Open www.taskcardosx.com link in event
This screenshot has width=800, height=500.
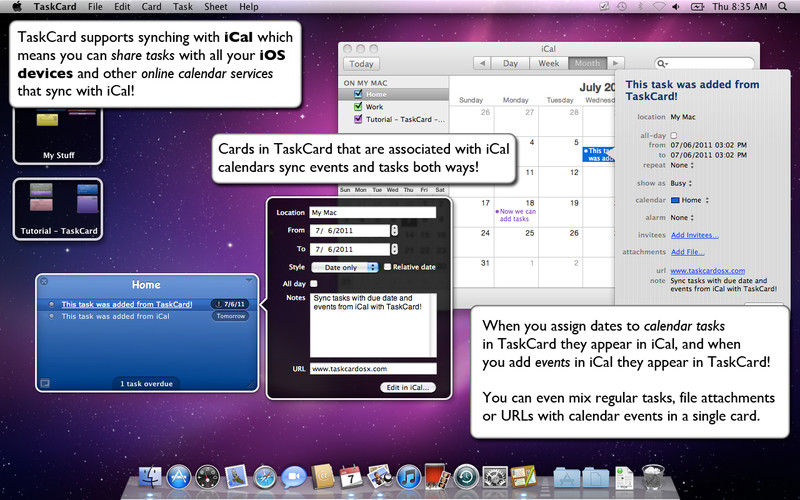coord(707,271)
